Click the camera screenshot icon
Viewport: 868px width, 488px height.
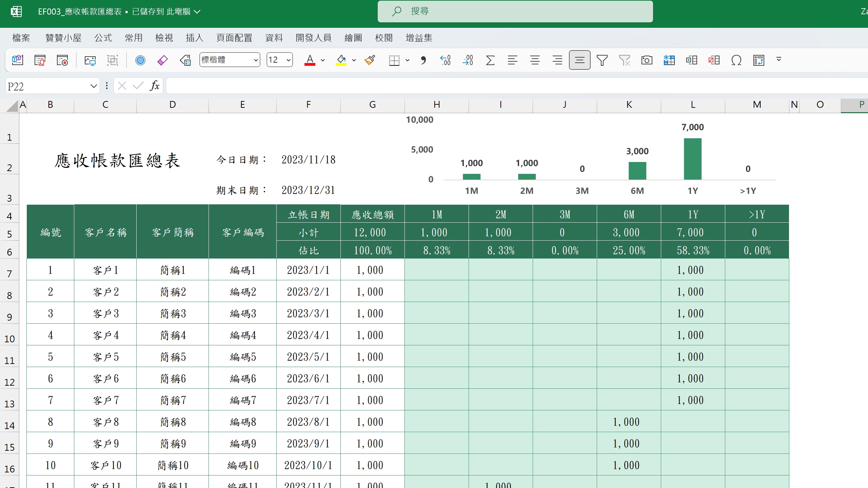tap(646, 60)
